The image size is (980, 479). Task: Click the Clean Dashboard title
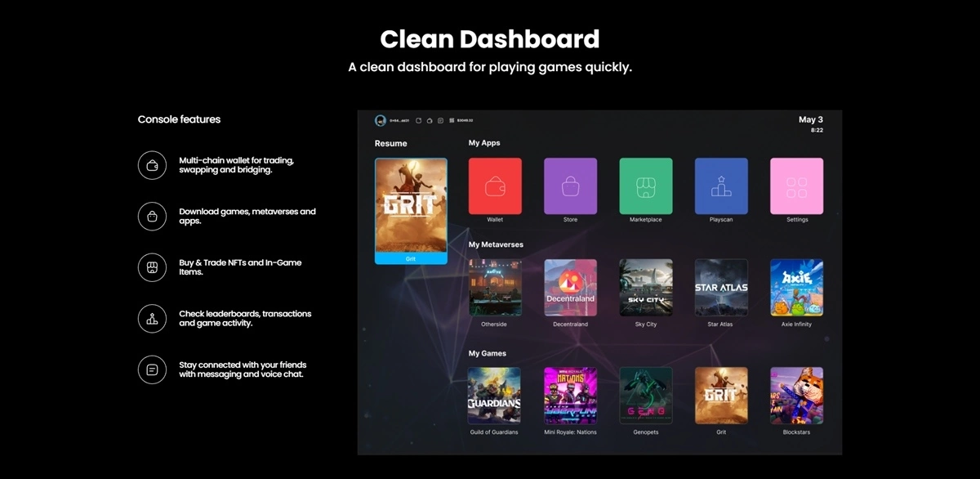click(x=490, y=38)
